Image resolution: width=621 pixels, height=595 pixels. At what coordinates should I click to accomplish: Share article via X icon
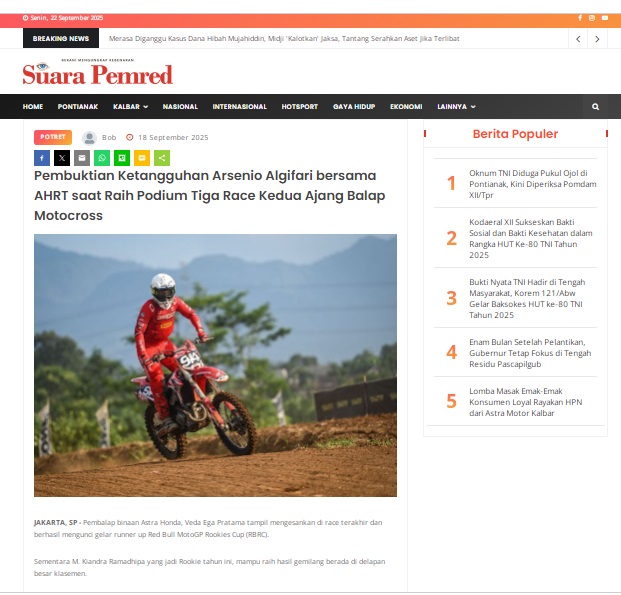pos(62,158)
